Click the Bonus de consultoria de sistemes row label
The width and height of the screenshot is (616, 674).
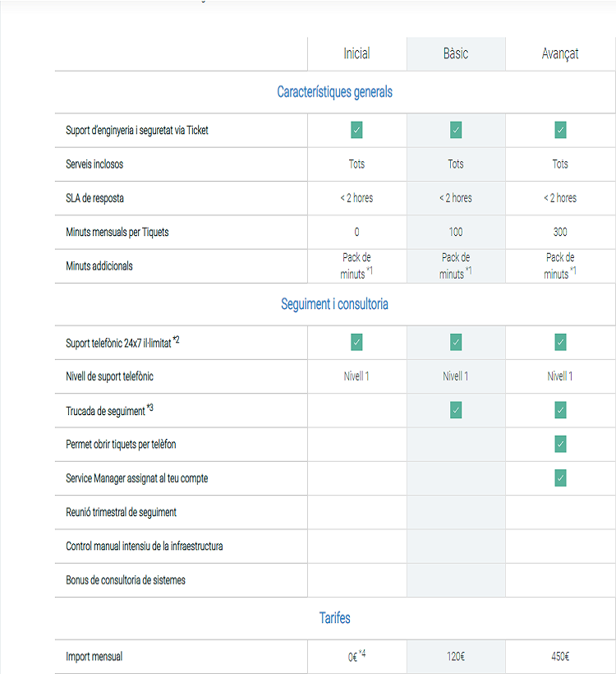(126, 580)
